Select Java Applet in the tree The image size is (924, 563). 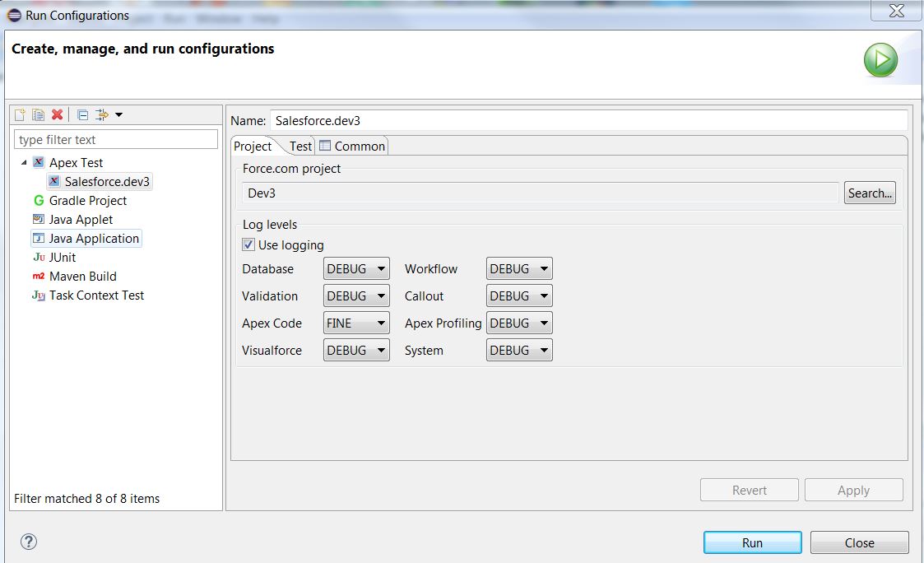pyautogui.click(x=81, y=219)
